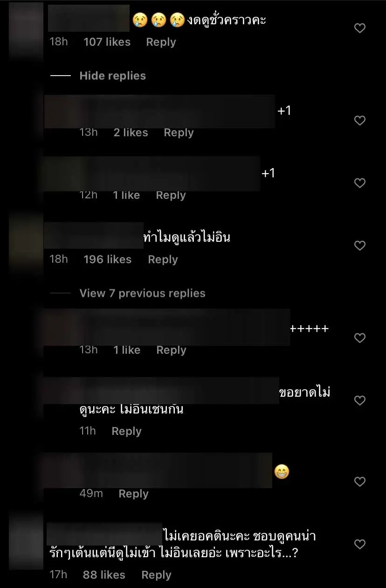Reply to the 13h reply with 2 likes
Viewport: 386px width, 588px height.
pyautogui.click(x=179, y=133)
